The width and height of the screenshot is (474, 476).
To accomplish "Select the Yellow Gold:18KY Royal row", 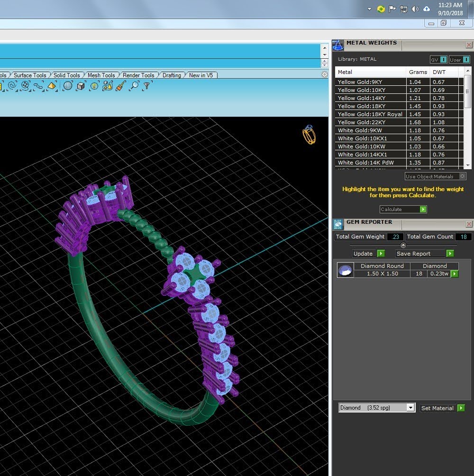I will coord(399,114).
